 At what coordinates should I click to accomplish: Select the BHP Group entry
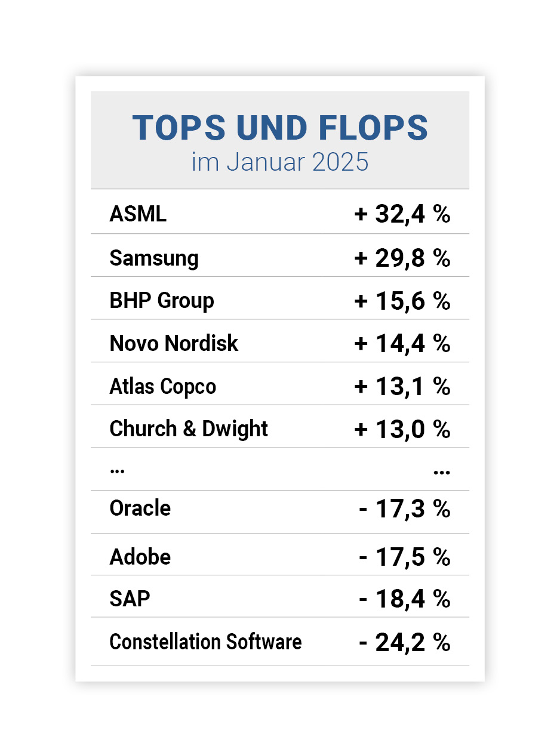tap(162, 301)
